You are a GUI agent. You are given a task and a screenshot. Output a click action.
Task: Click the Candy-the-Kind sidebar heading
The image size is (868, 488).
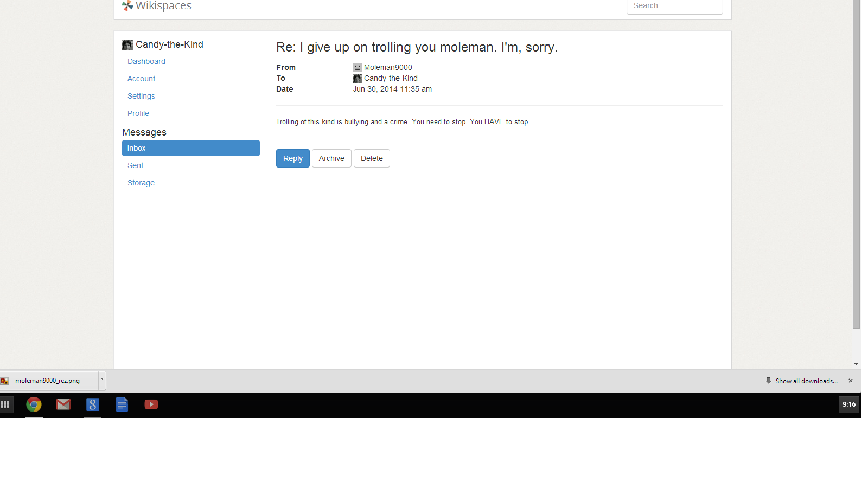[x=169, y=44]
